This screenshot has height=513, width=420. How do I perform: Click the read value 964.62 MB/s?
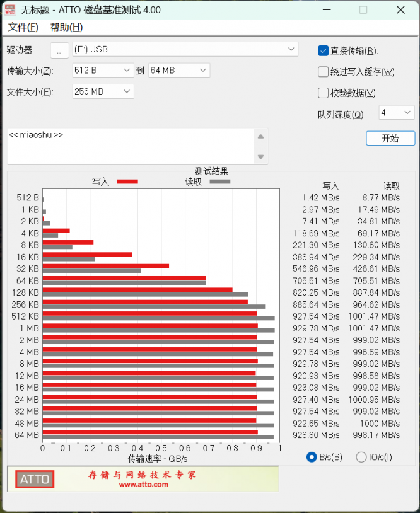(x=376, y=304)
